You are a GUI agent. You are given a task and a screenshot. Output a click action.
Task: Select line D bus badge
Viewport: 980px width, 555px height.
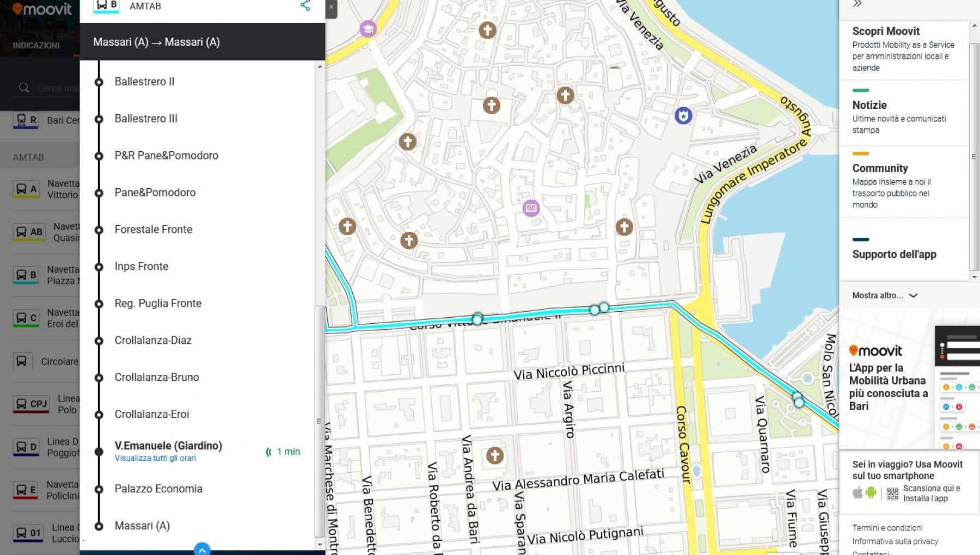pos(26,447)
